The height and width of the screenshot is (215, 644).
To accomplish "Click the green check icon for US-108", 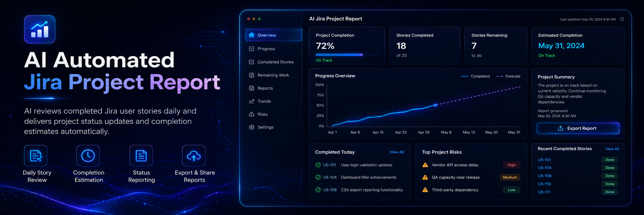I will click(318, 190).
